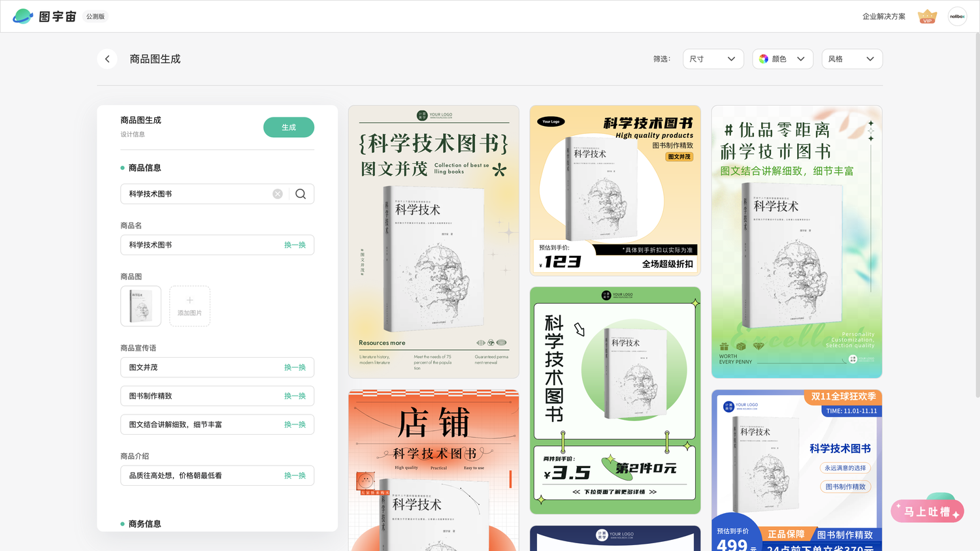
Task: Click the VIP crown icon
Action: click(927, 16)
